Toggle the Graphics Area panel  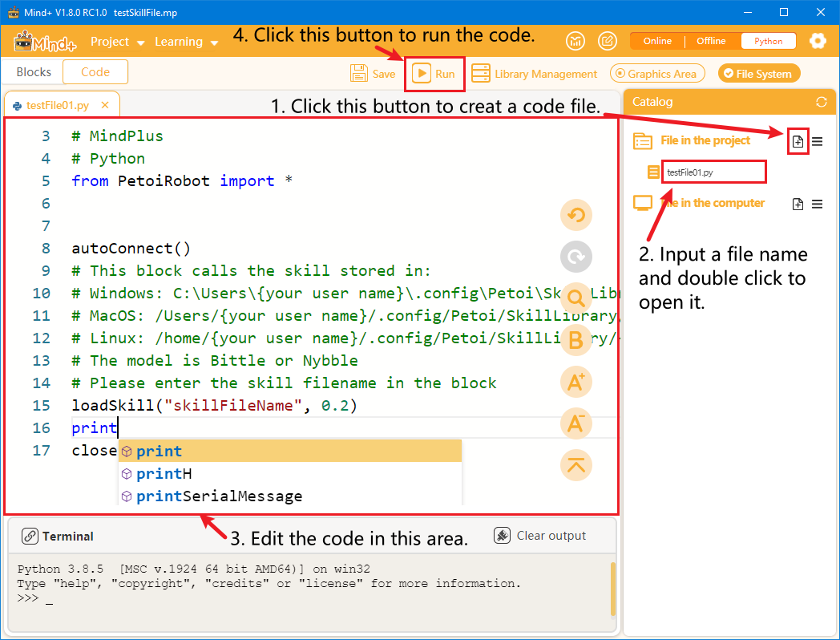pos(657,74)
